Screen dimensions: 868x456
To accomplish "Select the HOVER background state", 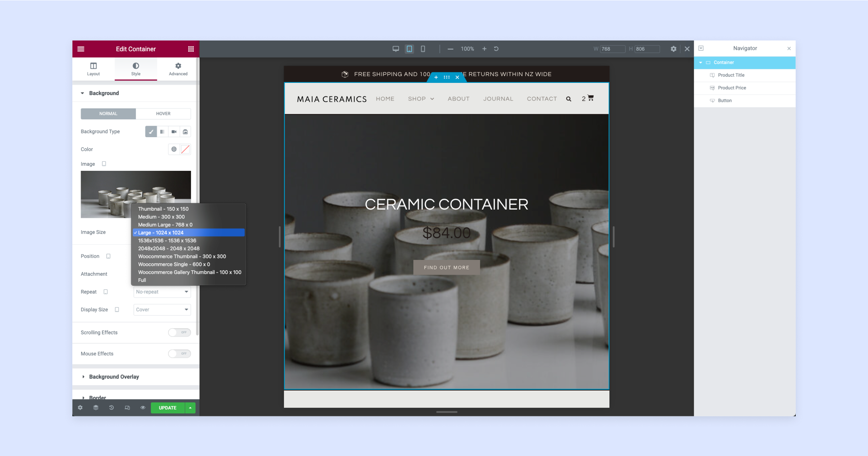I will pyautogui.click(x=163, y=114).
